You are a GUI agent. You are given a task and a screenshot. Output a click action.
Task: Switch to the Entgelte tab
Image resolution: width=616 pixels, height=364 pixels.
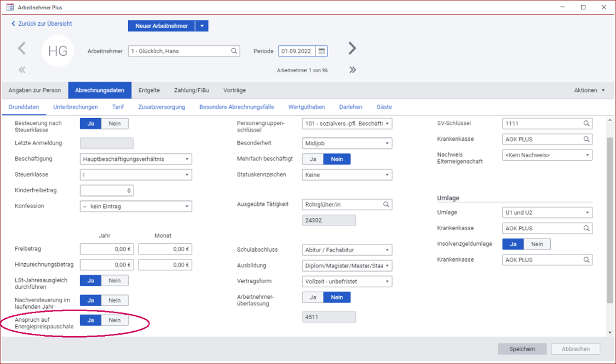point(149,90)
